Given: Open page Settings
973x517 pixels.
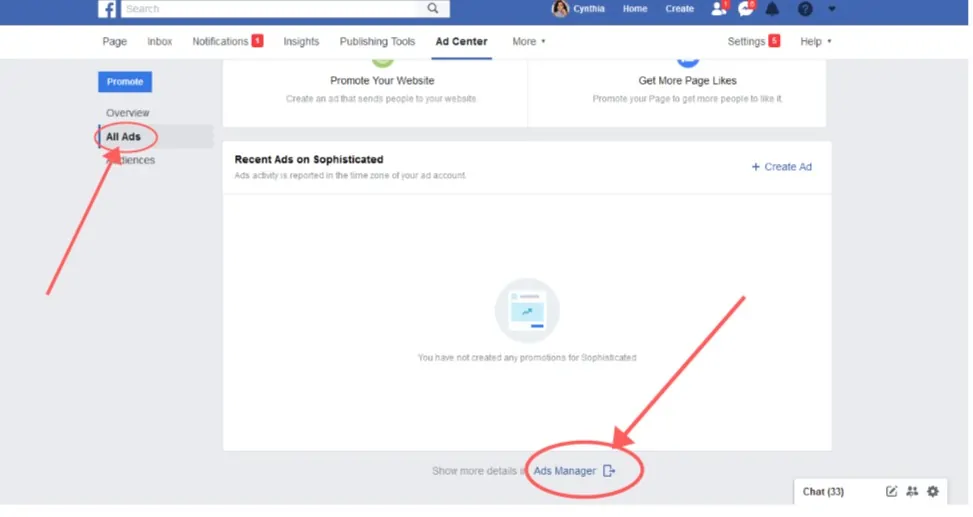Looking at the screenshot, I should pyautogui.click(x=746, y=42).
